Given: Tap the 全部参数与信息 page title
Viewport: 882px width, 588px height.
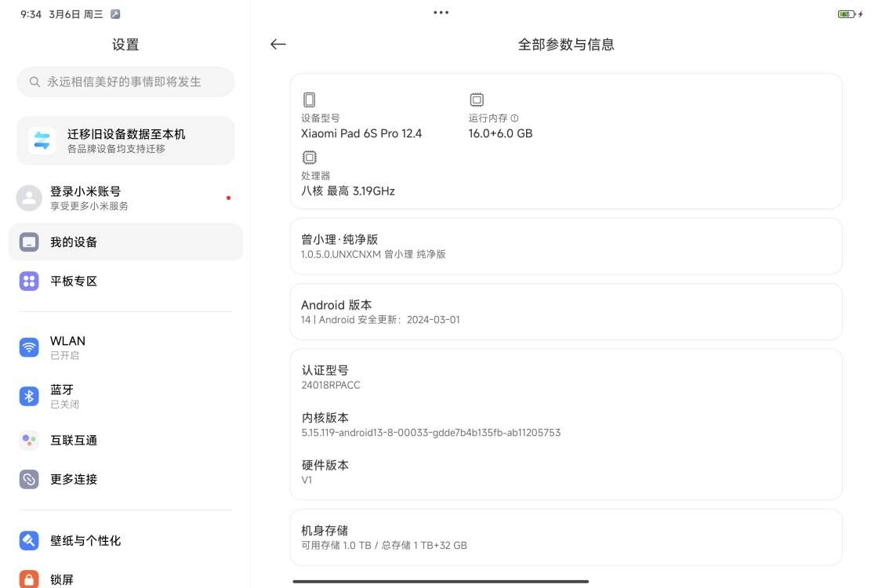Looking at the screenshot, I should click(566, 45).
